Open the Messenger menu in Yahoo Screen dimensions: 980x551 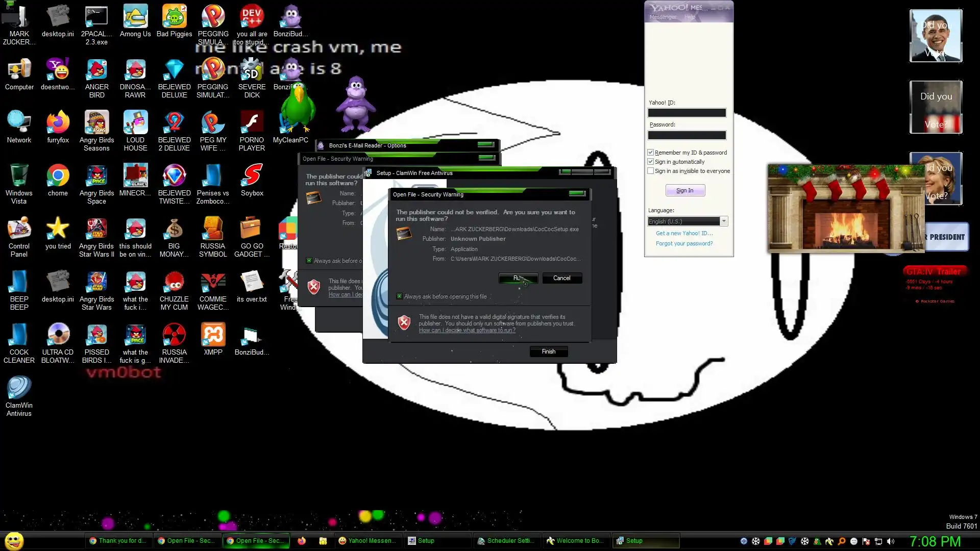[x=663, y=17]
